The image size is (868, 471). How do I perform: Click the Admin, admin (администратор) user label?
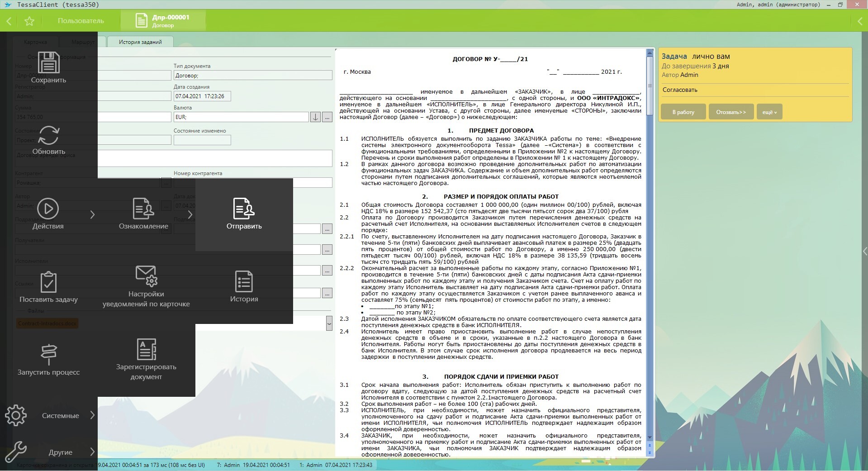point(778,5)
